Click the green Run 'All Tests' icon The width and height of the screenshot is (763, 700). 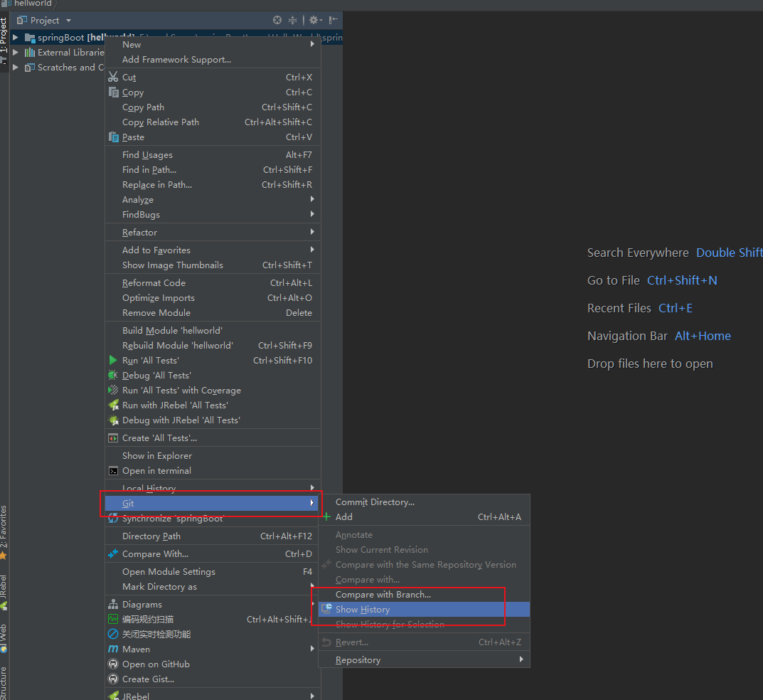coord(113,360)
